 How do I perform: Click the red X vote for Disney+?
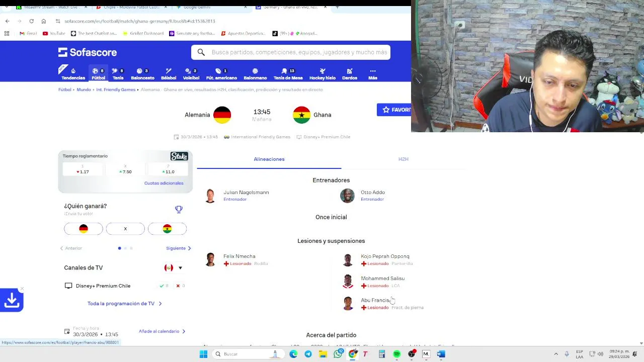pyautogui.click(x=178, y=286)
